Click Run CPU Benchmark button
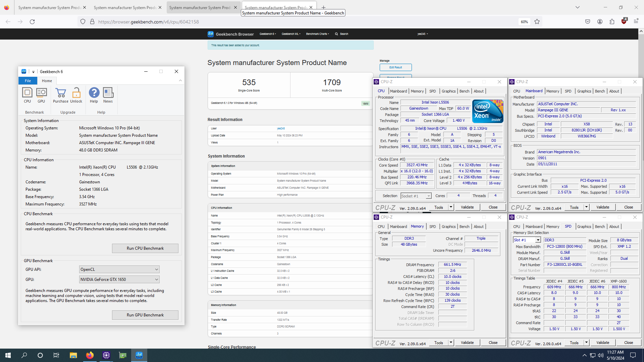Screen dimensions: 644x362 (x=145, y=248)
